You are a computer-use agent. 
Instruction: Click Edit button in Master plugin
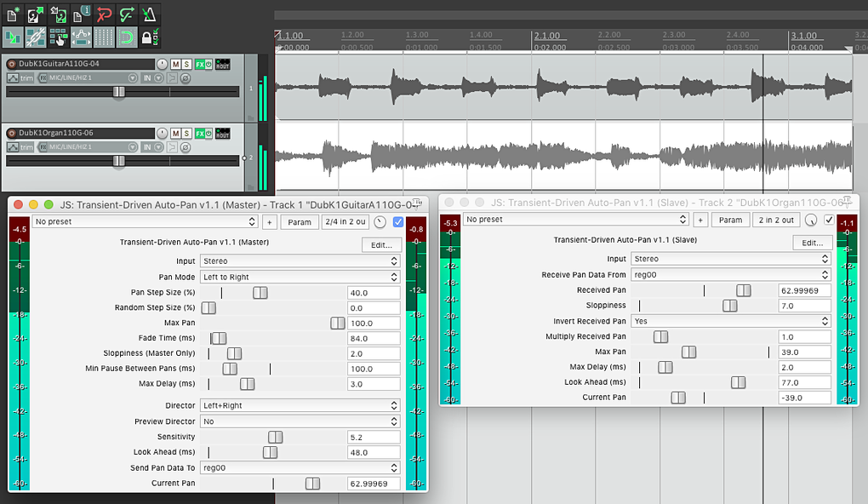[381, 245]
